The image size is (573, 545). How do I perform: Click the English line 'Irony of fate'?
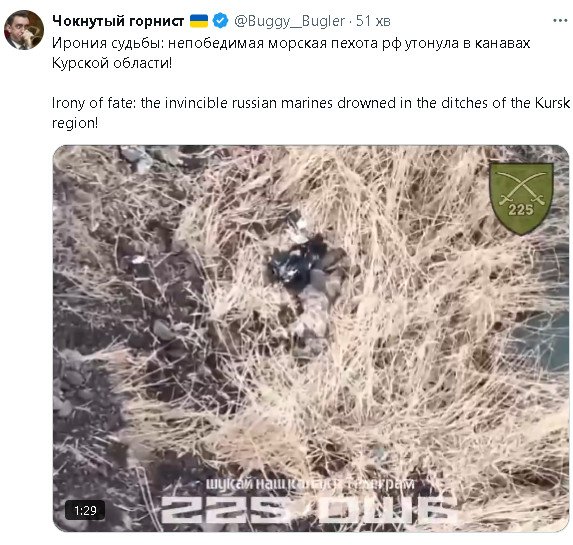coord(311,103)
